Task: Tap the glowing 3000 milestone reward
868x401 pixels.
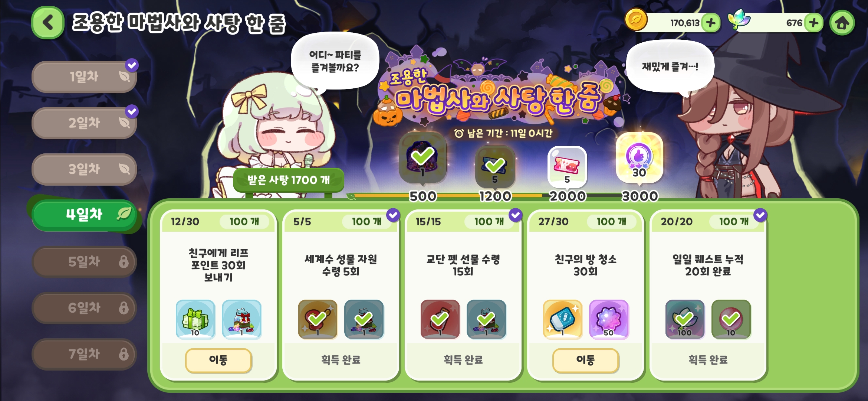Action: tap(639, 158)
